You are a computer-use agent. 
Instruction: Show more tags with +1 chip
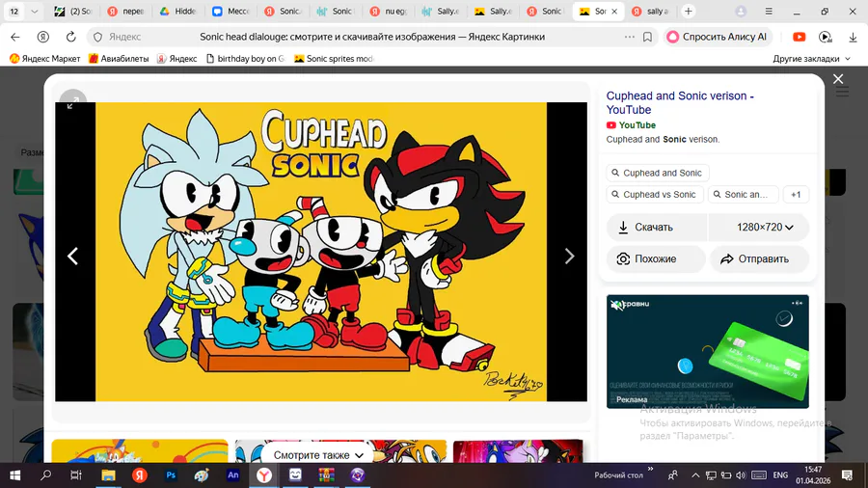click(796, 195)
